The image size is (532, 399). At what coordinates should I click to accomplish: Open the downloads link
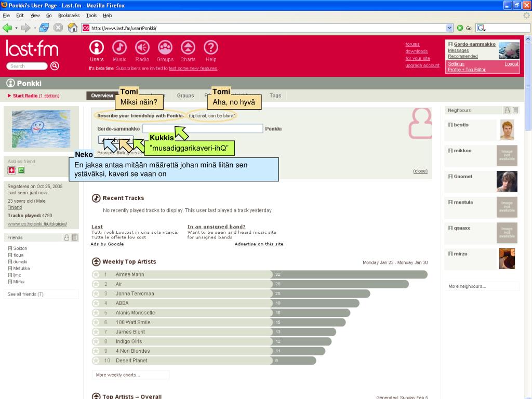coord(416,51)
